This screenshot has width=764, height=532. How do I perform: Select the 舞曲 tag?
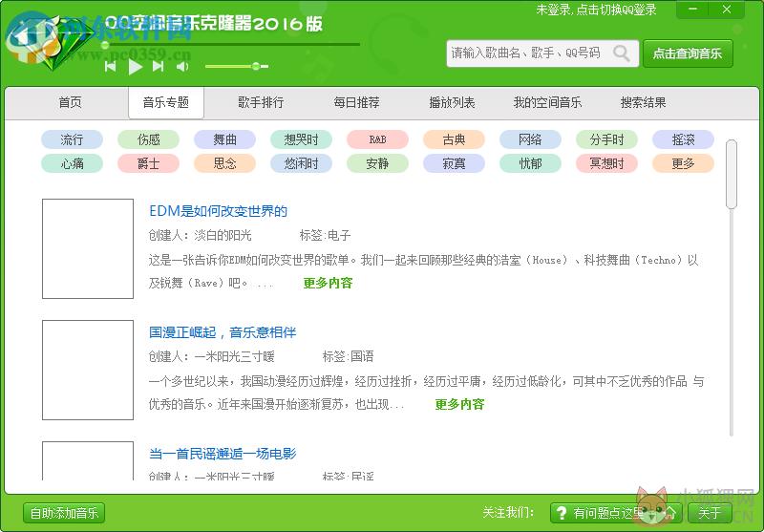click(224, 139)
